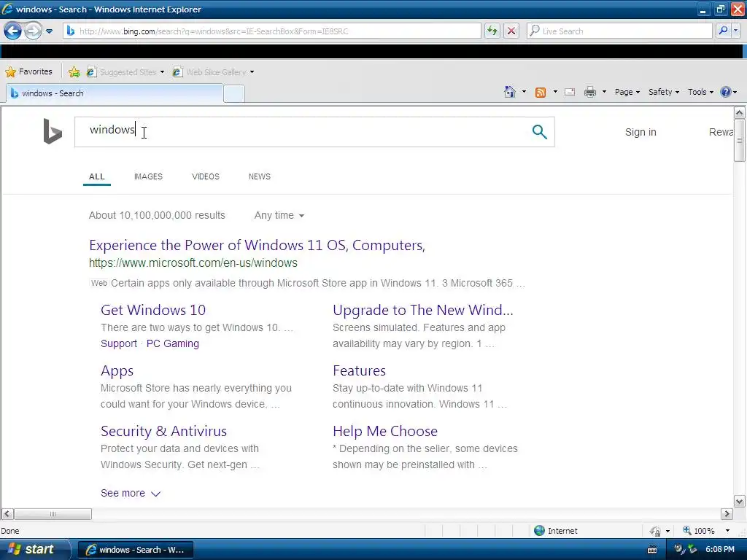
Task: Open the recent pages dropdown beside navigation arrows
Action: pos(49,31)
